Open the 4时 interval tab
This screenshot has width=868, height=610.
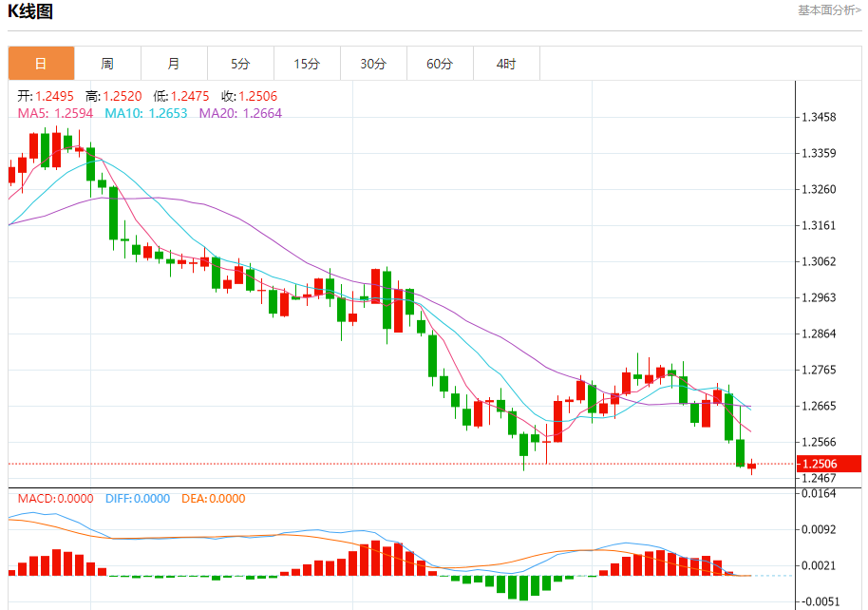506,64
